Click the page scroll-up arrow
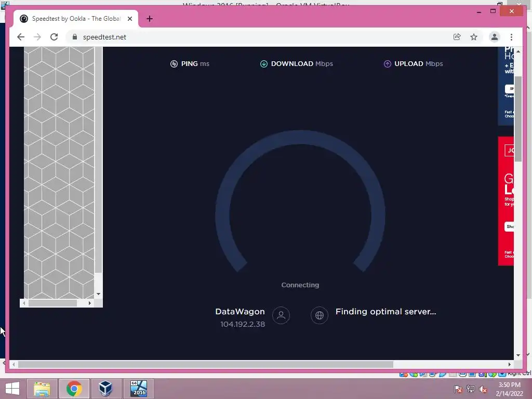This screenshot has height=399, width=532. pos(518,51)
